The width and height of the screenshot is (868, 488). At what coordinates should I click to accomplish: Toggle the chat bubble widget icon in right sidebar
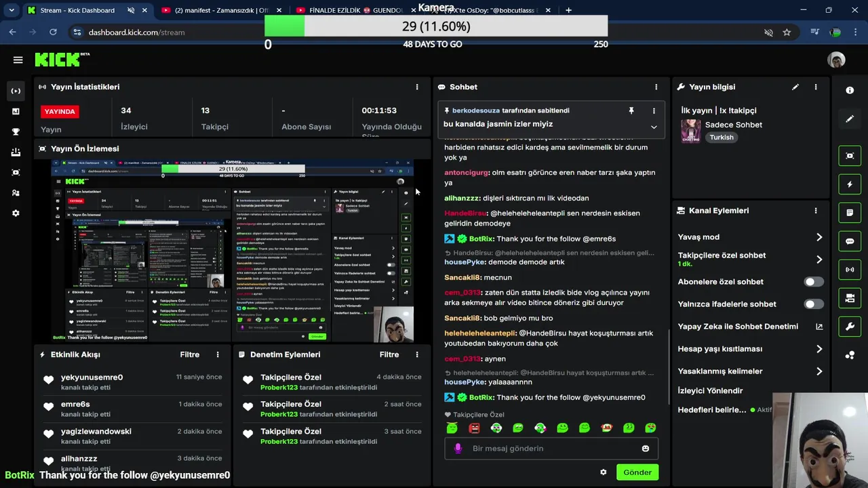(850, 241)
